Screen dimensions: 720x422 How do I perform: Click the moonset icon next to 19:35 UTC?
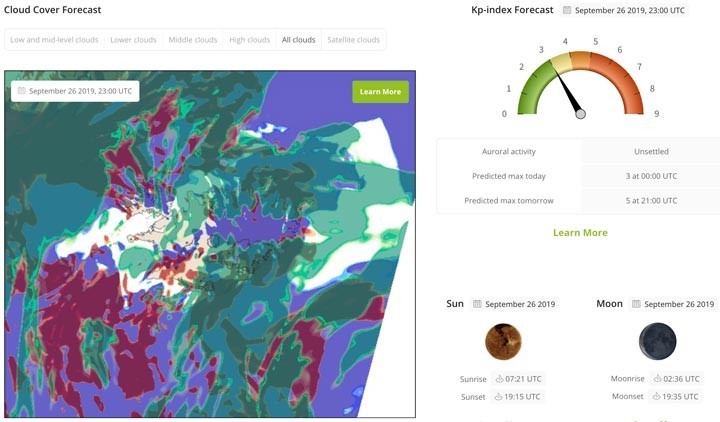point(657,397)
